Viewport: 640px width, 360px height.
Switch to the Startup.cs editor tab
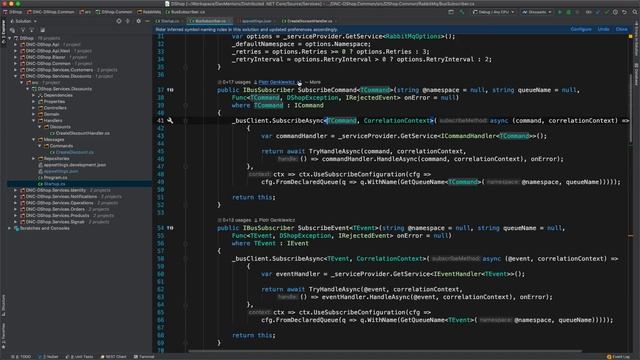170,21
